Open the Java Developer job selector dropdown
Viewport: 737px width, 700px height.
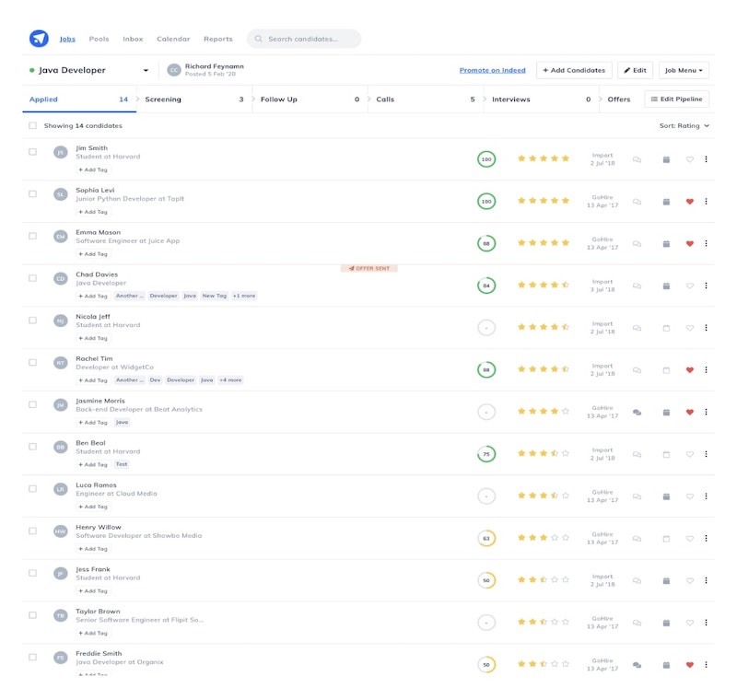145,69
